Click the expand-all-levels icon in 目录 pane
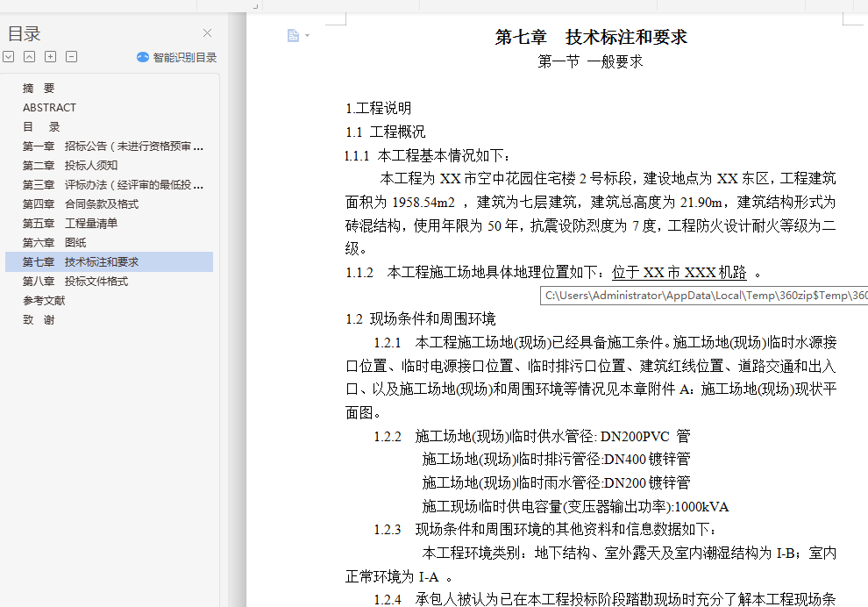This screenshot has height=607, width=868. 8,56
